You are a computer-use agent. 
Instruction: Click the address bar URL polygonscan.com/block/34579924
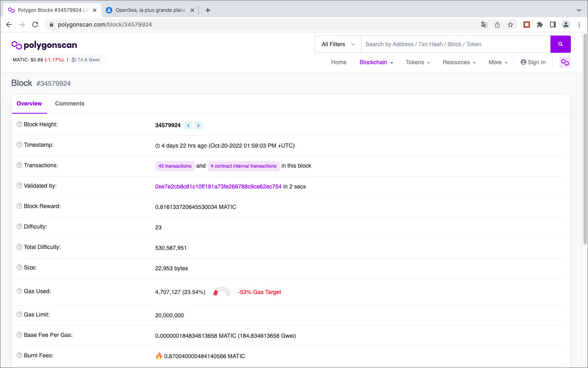(x=105, y=25)
